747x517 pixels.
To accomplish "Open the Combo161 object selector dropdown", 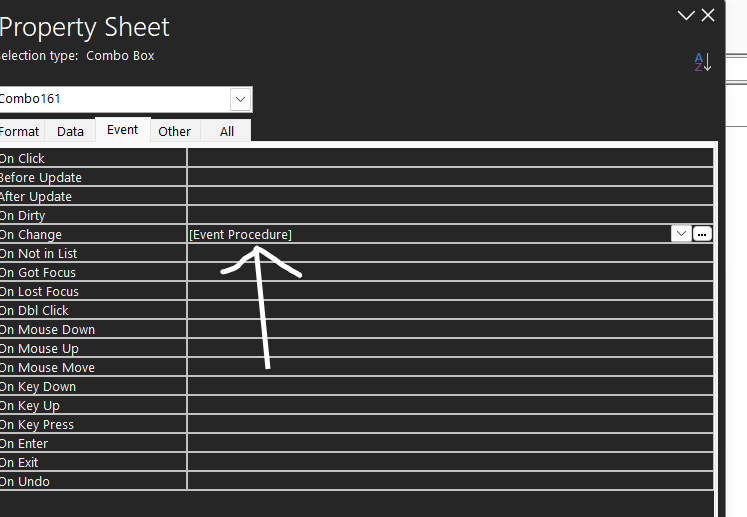I will click(x=240, y=99).
